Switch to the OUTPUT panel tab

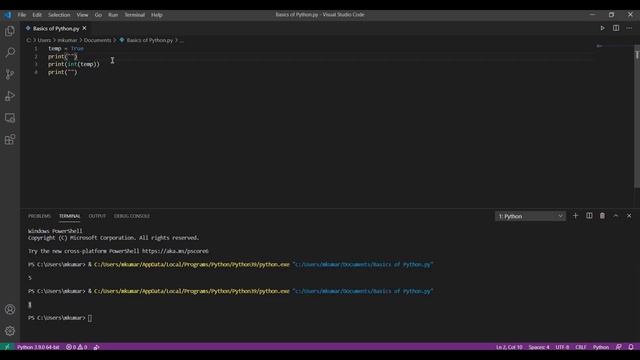click(97, 216)
